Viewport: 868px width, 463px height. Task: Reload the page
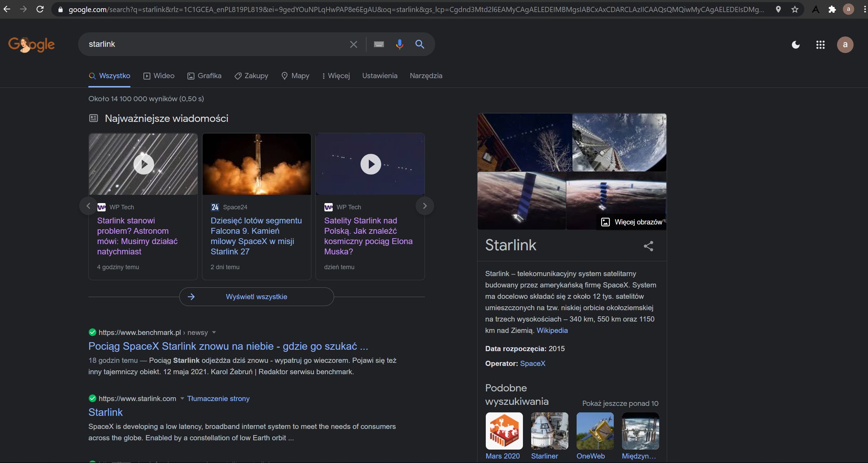(40, 9)
